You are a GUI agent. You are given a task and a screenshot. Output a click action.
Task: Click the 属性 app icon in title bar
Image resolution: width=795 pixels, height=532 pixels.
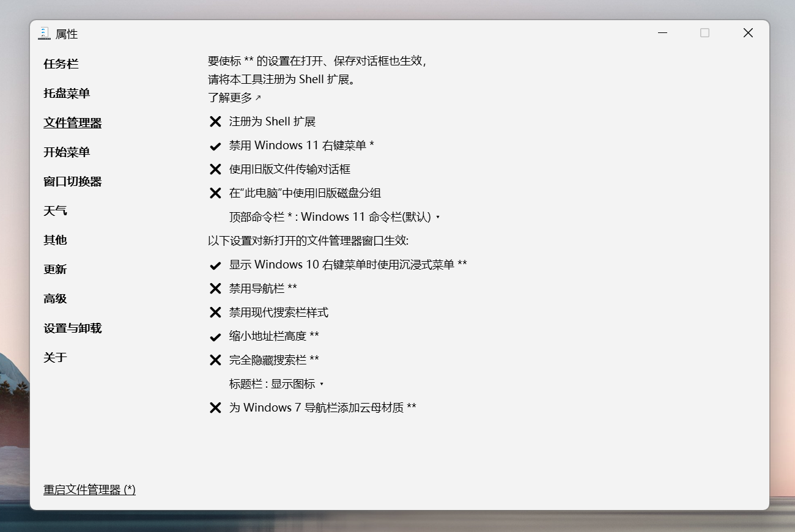[44, 34]
